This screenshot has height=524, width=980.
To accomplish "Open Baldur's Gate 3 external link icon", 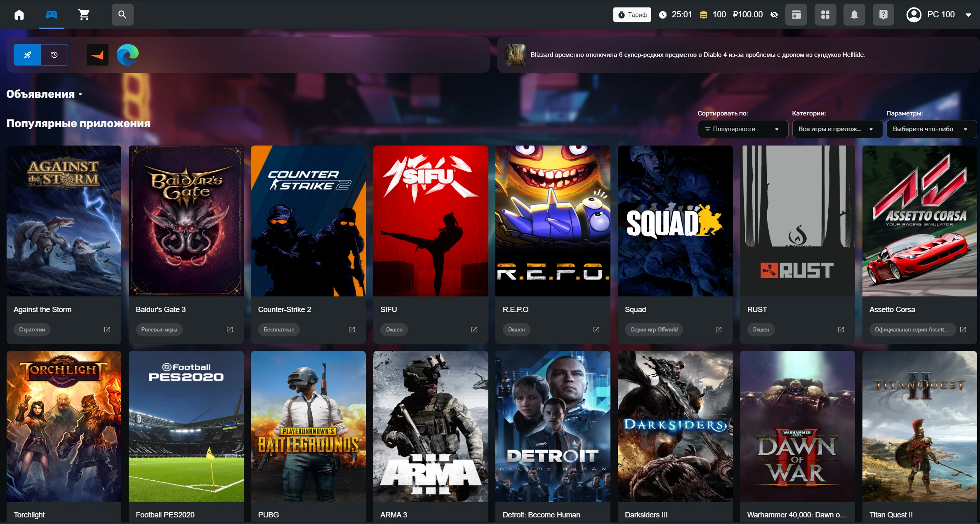I will (x=230, y=329).
